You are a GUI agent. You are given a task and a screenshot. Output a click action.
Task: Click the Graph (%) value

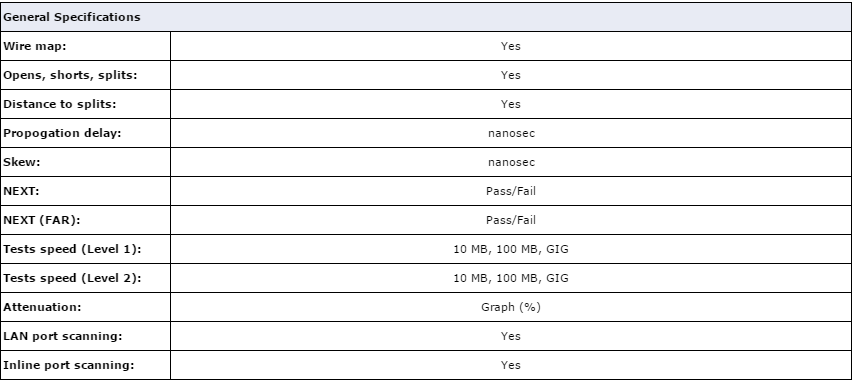click(x=511, y=307)
